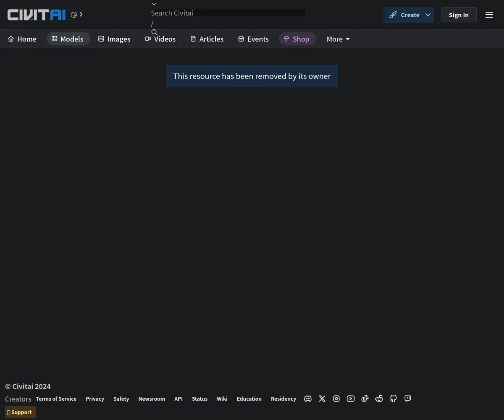Switch to the Models tab
Viewport: 504px width, 420px height.
pyautogui.click(x=68, y=39)
